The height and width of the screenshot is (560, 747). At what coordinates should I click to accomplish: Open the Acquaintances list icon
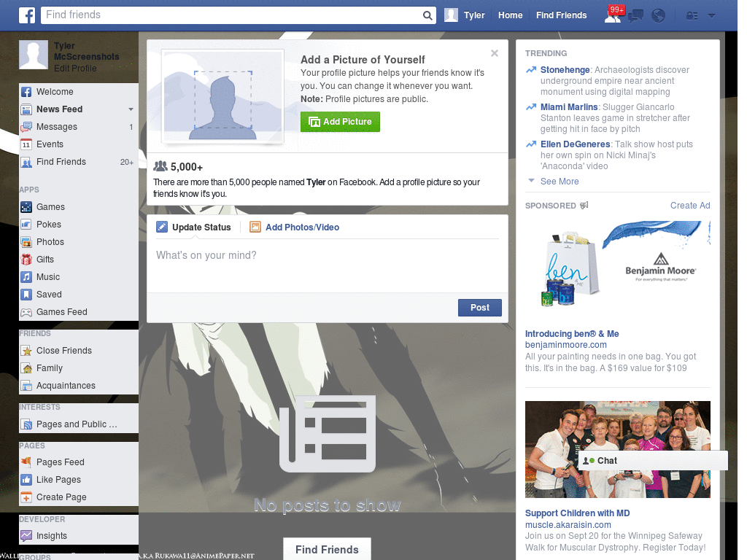tap(26, 386)
